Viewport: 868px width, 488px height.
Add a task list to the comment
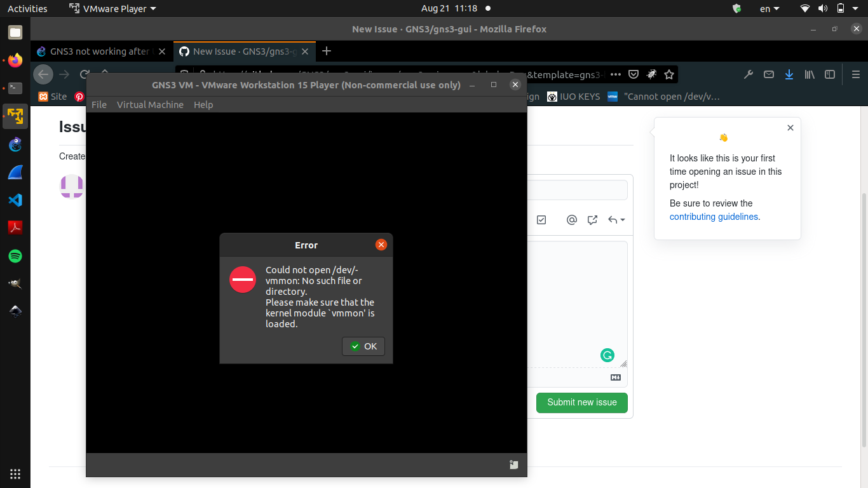[541, 219]
